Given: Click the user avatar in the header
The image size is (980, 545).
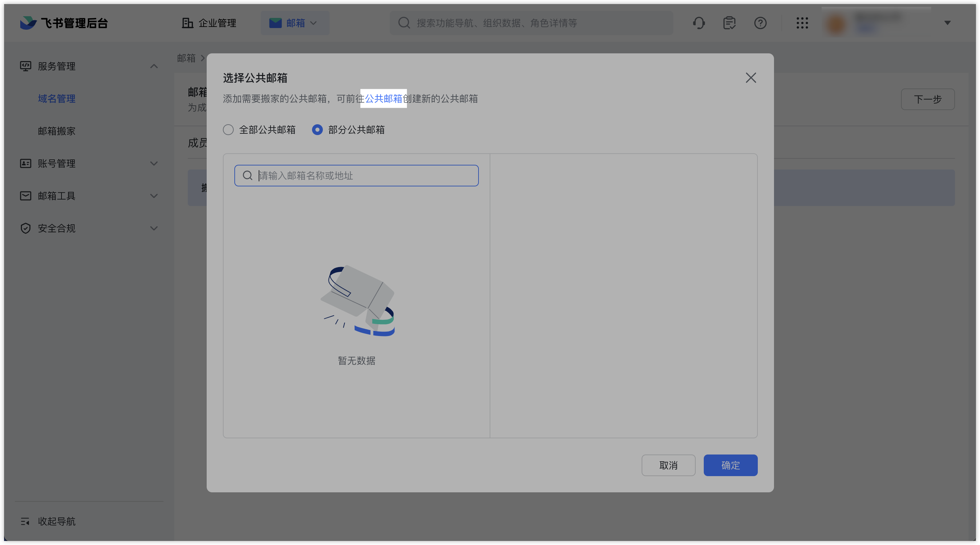Looking at the screenshot, I should (836, 24).
